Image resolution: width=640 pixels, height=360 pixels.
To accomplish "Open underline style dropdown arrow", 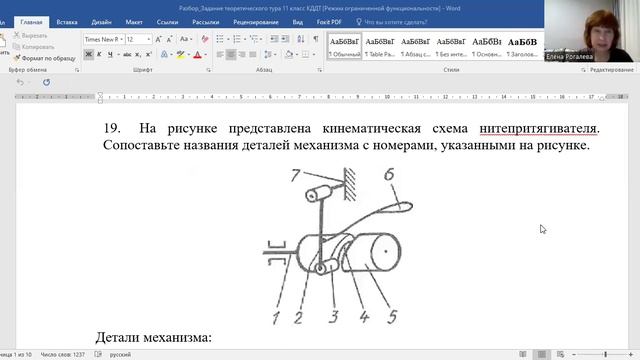I will (118, 54).
